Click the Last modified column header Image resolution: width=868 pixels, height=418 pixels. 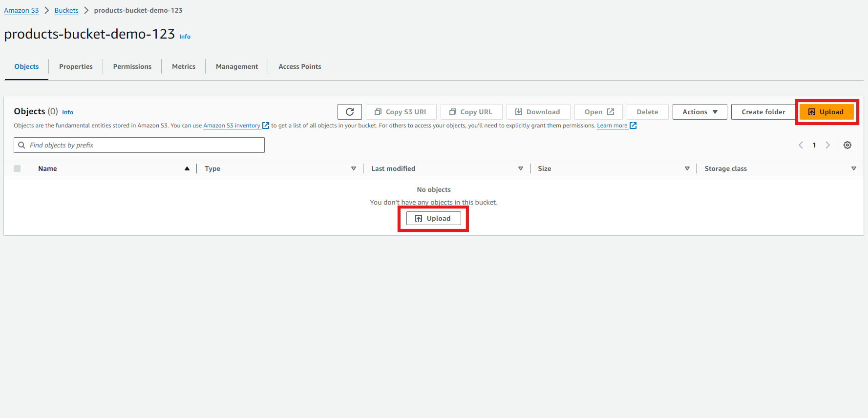coord(393,168)
